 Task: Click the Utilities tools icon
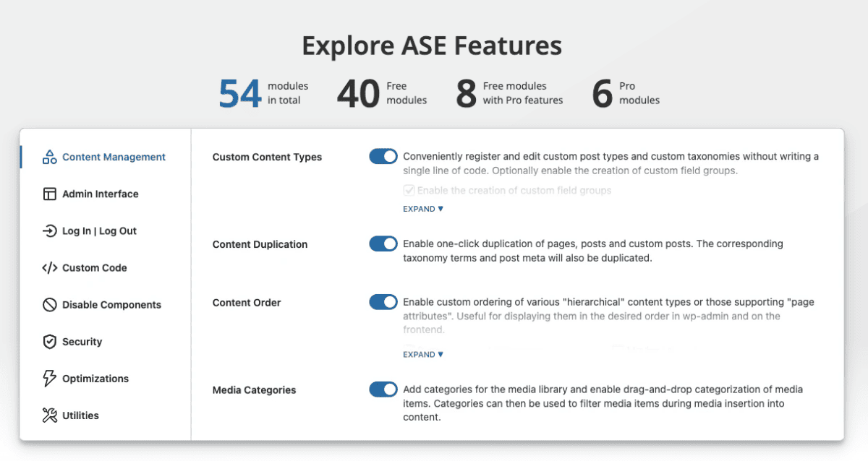[x=49, y=415]
